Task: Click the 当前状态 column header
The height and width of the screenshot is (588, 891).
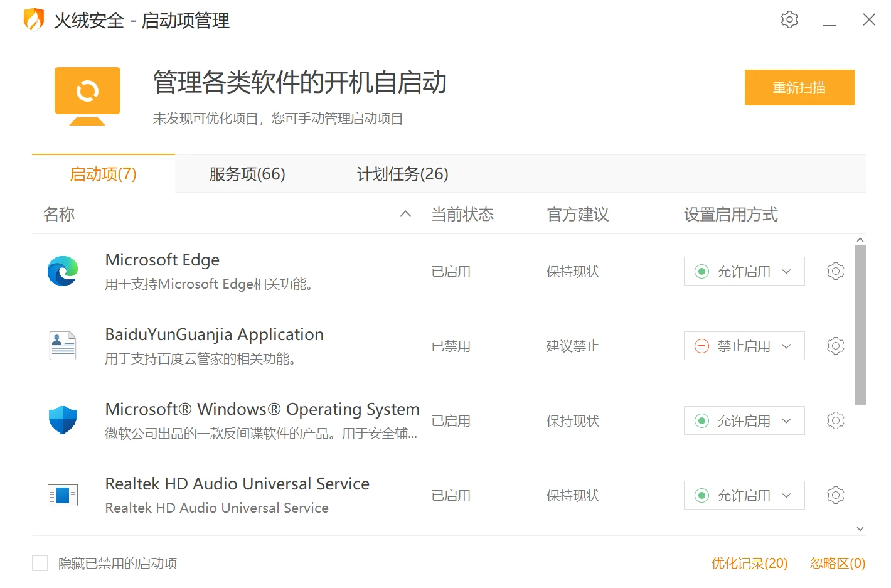Action: (462, 215)
